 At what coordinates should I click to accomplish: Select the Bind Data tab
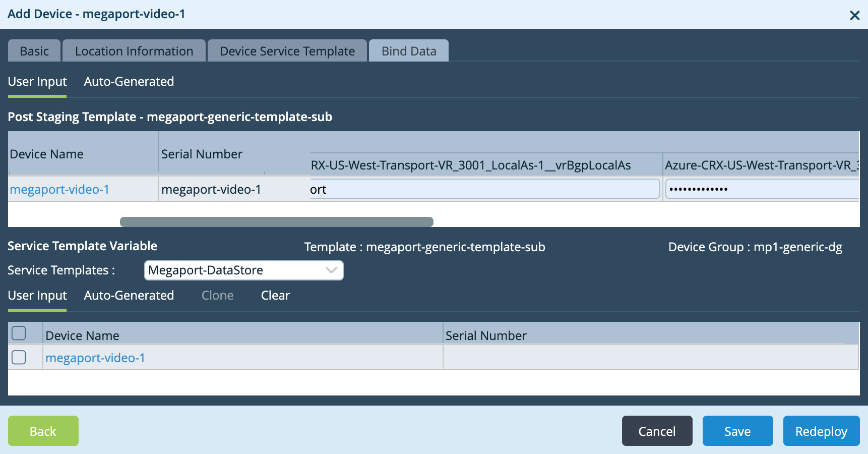point(409,51)
